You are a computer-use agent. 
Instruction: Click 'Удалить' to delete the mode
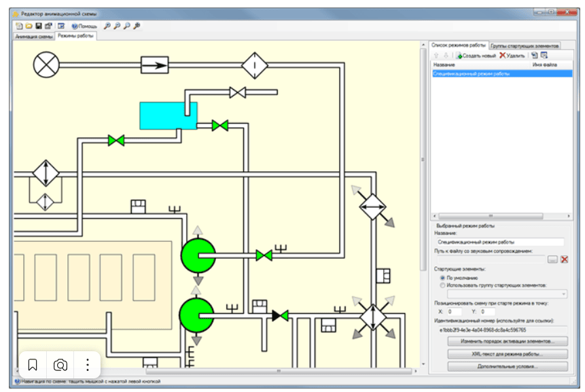512,55
